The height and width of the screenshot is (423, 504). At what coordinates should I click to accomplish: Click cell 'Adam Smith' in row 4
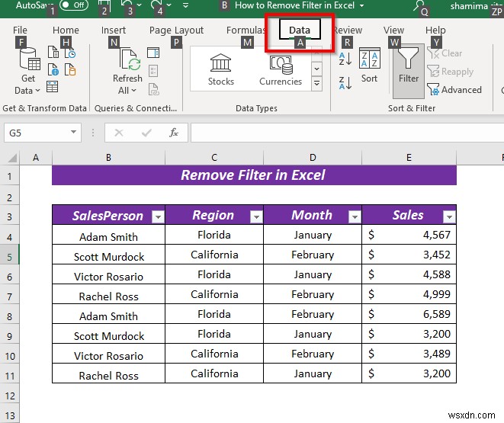[108, 235]
